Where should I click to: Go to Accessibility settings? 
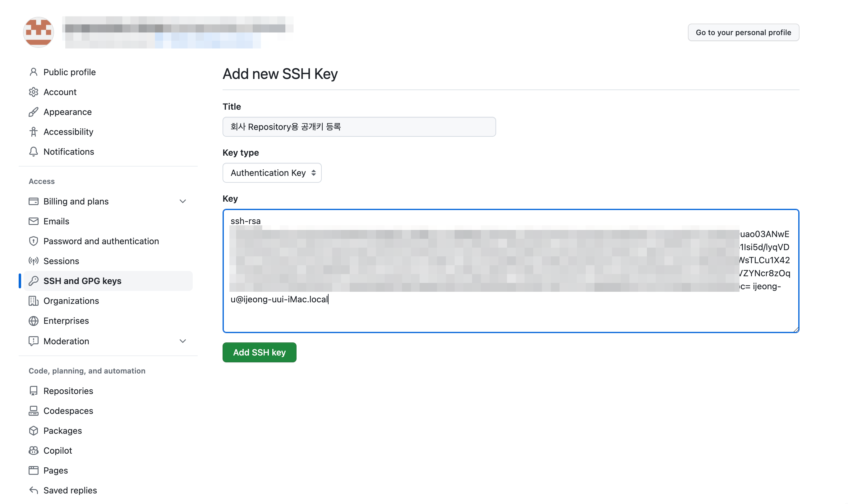point(108,132)
